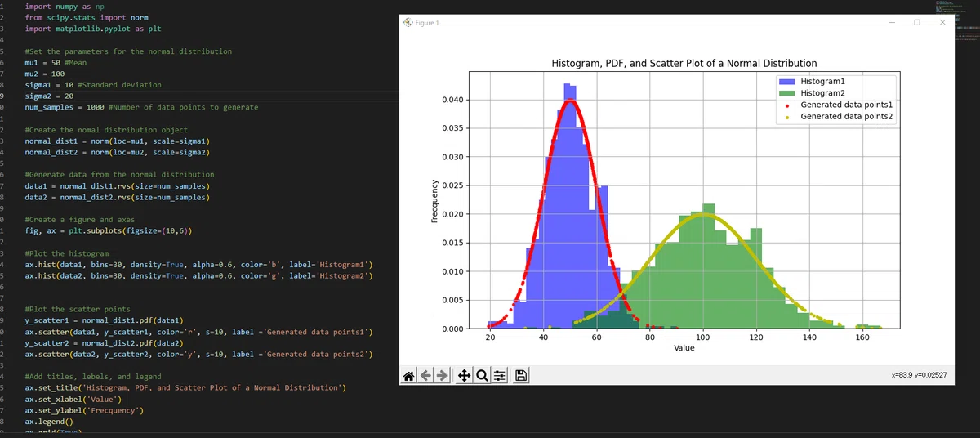Click the 160 x-axis tick label
Viewport: 980px width, 438px height.
click(862, 337)
